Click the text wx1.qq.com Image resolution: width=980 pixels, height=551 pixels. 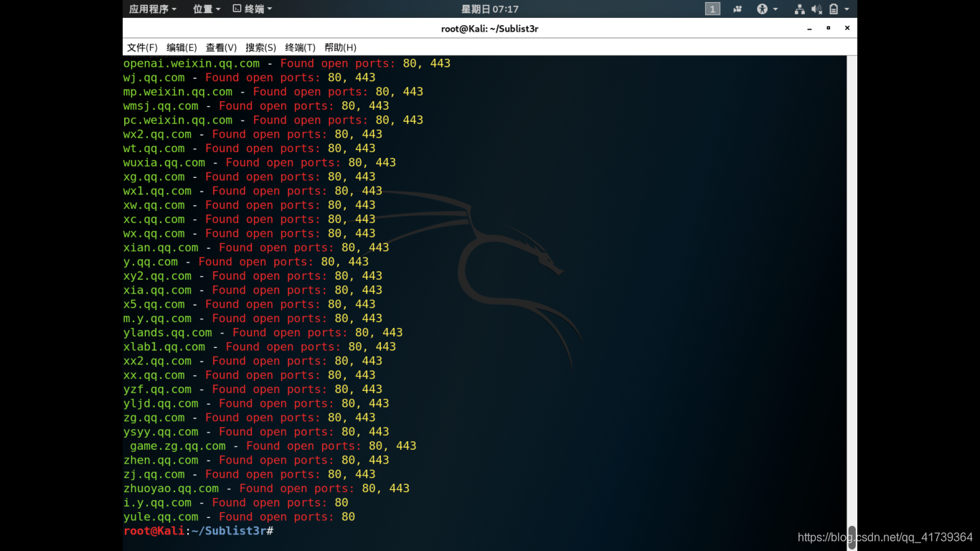coord(158,191)
